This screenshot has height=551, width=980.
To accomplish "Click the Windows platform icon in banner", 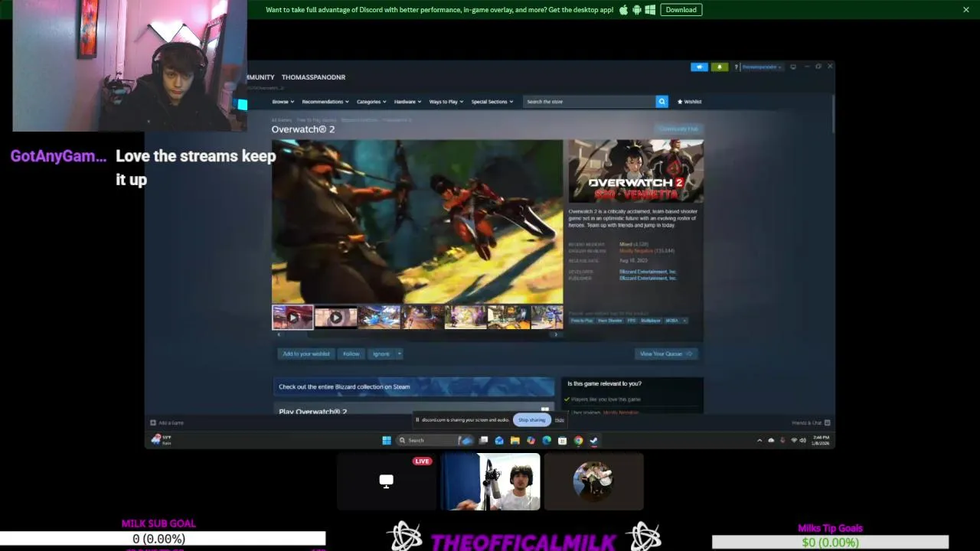I will click(x=650, y=10).
